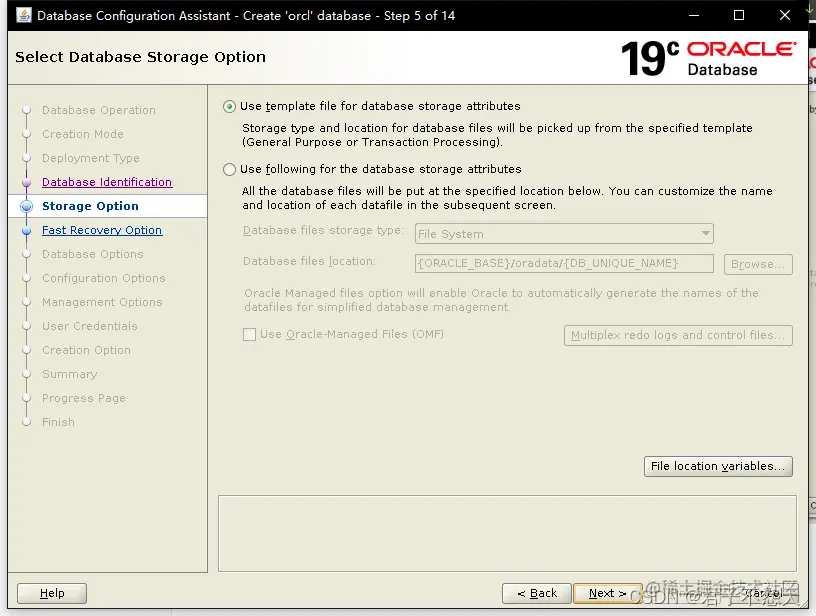The height and width of the screenshot is (616, 816).
Task: Close the Database Configuration Assistant window
Action: tap(785, 15)
